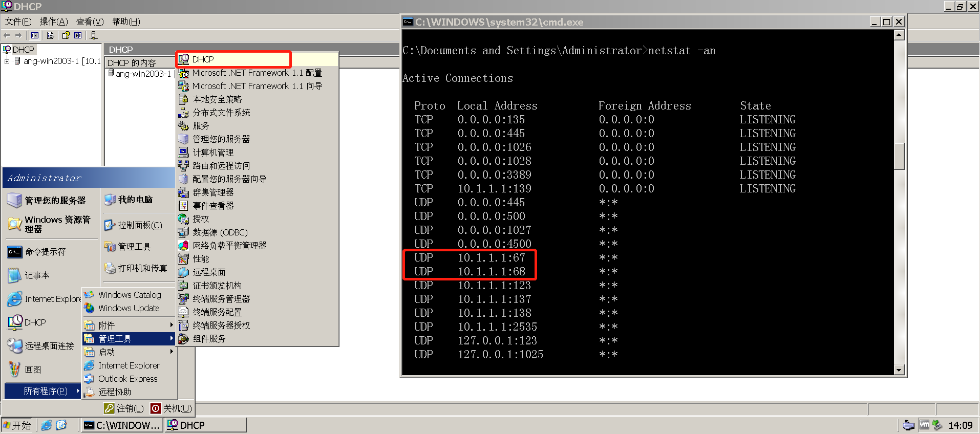Screen dimensions: 980x434
Task: Expand the 附件 programs submenu
Action: click(x=130, y=325)
